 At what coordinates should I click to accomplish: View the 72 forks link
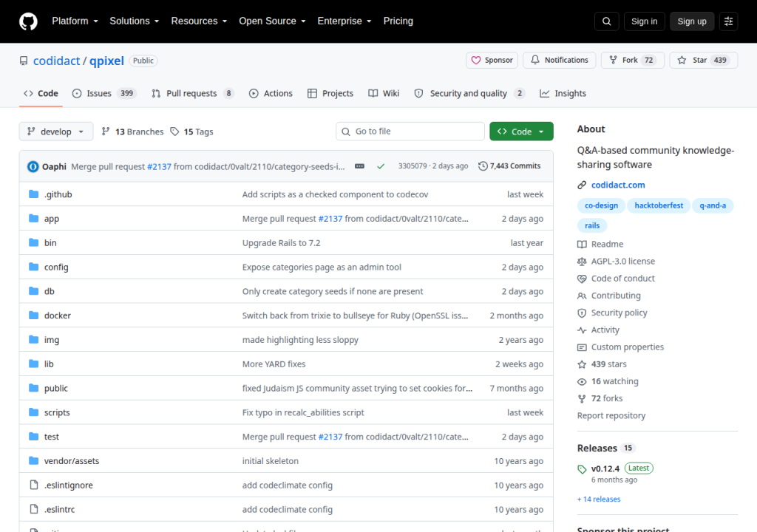(606, 398)
